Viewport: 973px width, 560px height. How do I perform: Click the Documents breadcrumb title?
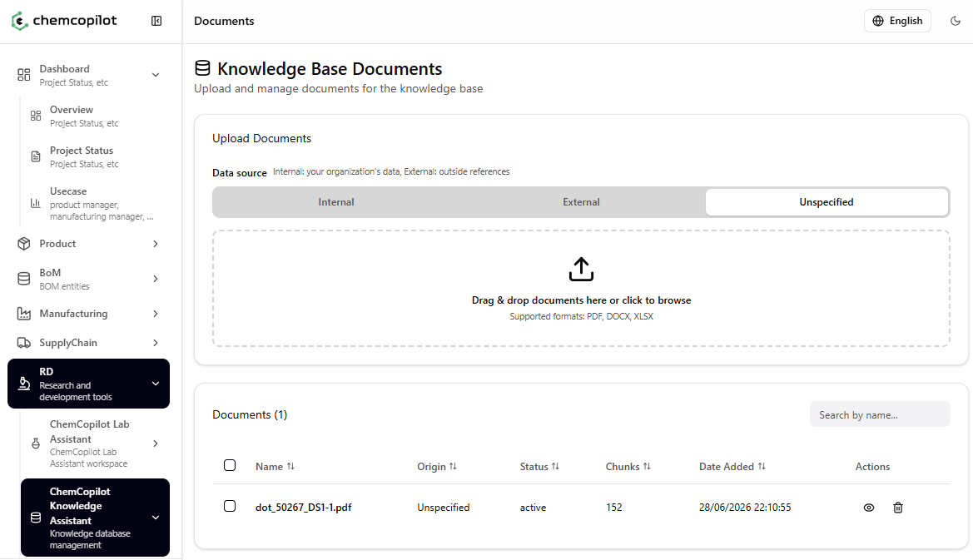click(224, 21)
